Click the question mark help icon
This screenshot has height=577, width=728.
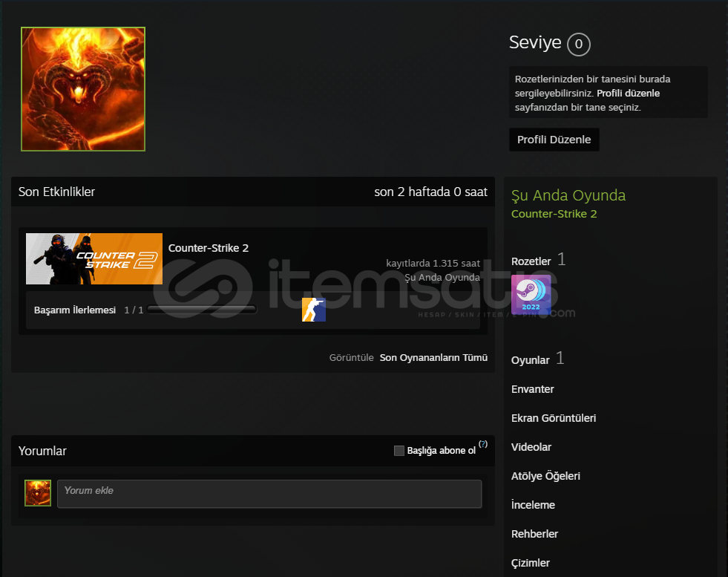click(x=483, y=444)
